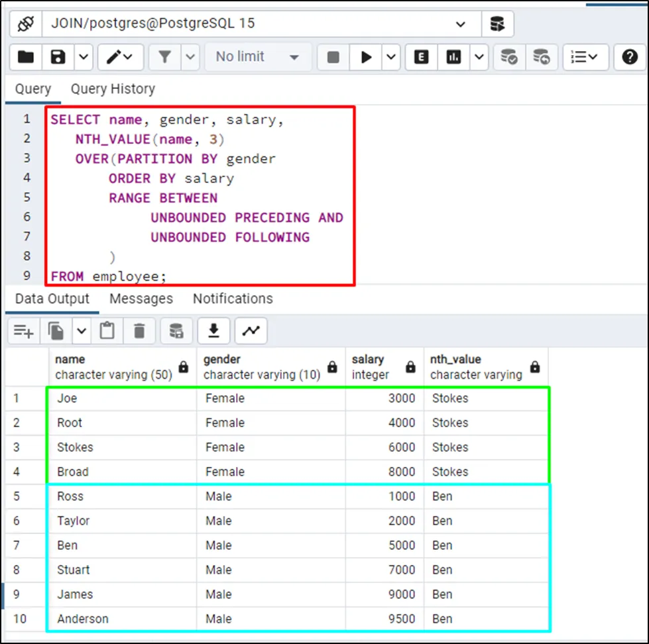This screenshot has height=644, width=649.
Task: Download results as CSV file
Action: point(213,330)
